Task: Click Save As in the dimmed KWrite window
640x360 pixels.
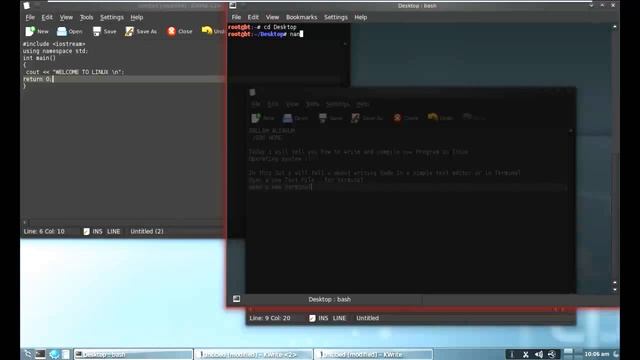Action: point(367,118)
